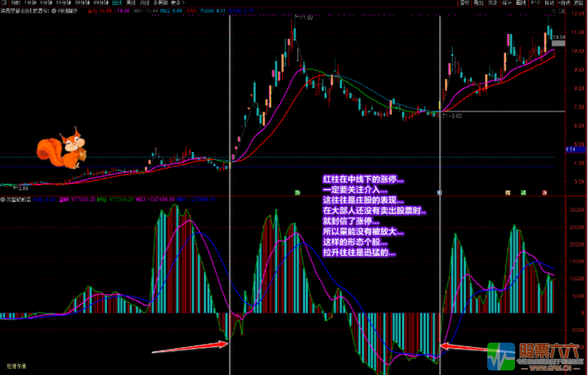Click the 主力 indicator value in header

tap(100, 10)
